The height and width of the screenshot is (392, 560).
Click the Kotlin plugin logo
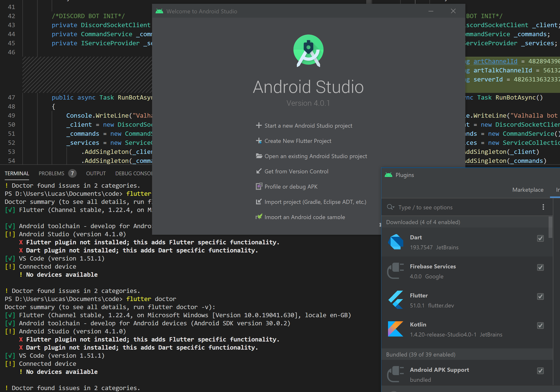click(x=395, y=329)
